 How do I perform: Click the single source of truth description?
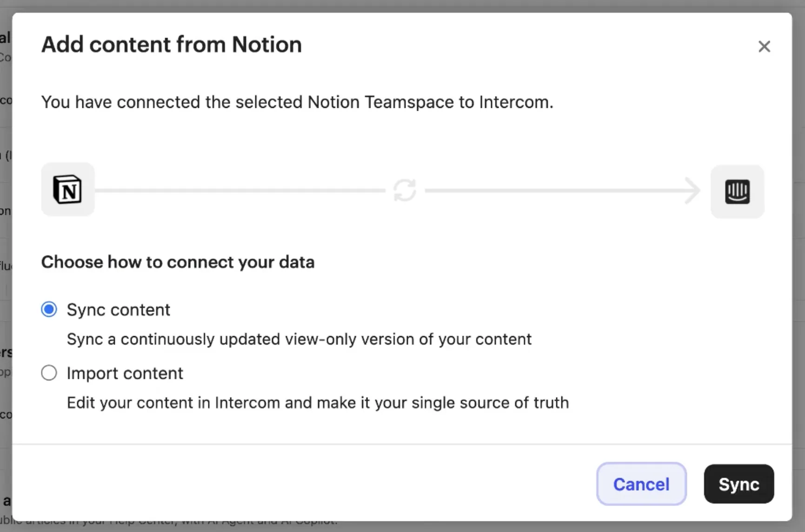318,402
